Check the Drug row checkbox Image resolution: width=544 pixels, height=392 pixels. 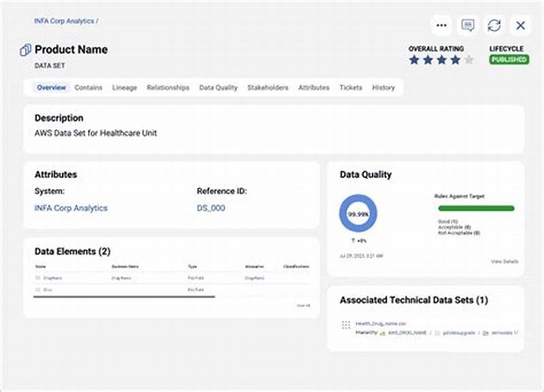click(x=38, y=290)
